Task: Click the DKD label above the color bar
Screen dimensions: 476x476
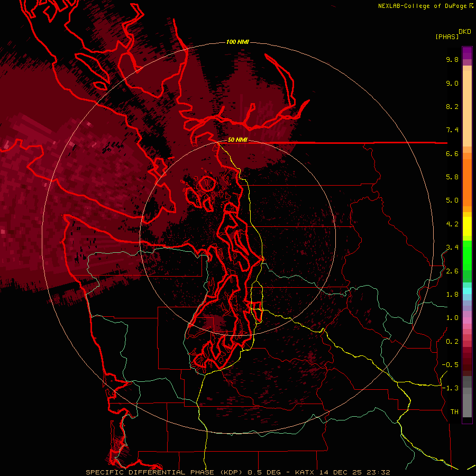Action: coord(465,32)
